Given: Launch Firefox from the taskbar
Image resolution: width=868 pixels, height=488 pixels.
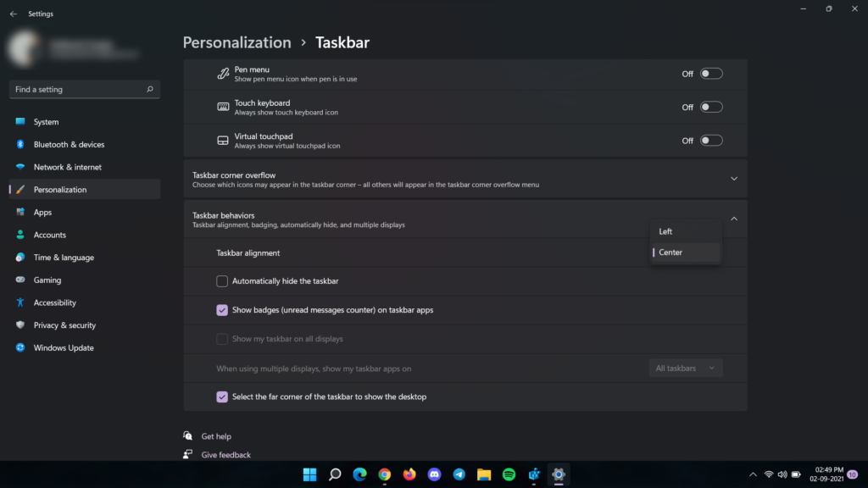Looking at the screenshot, I should (x=409, y=474).
